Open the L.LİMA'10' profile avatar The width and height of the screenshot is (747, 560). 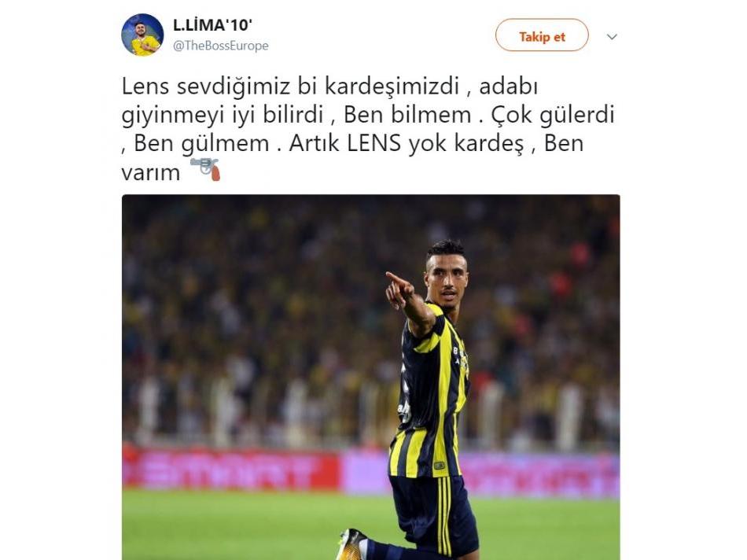click(142, 35)
